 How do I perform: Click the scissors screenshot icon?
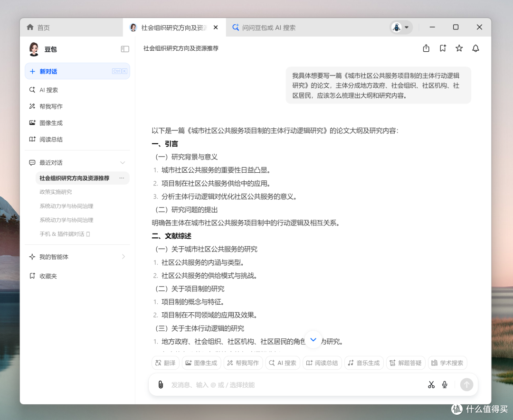pos(431,385)
